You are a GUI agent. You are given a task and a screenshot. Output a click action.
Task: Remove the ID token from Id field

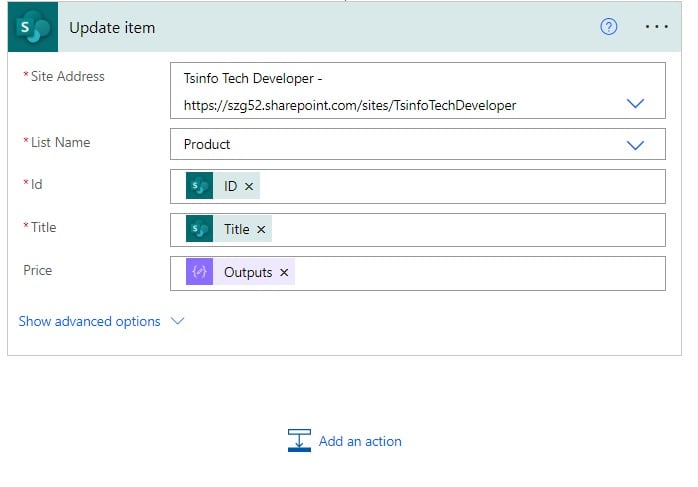(x=249, y=187)
